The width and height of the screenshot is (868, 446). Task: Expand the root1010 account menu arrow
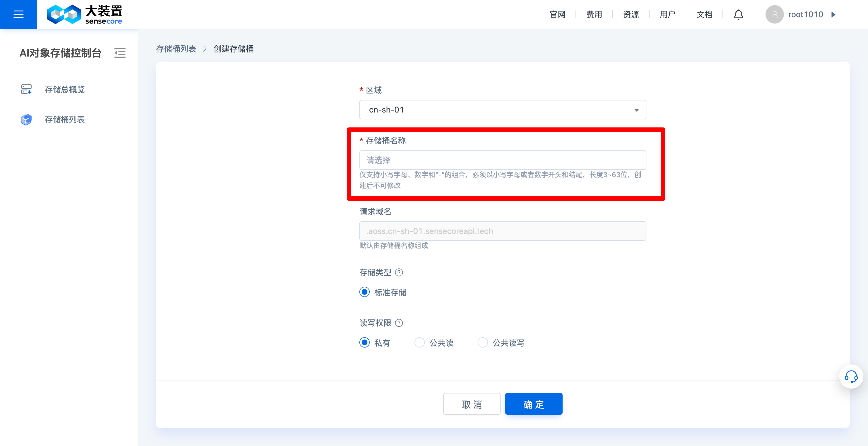point(833,14)
